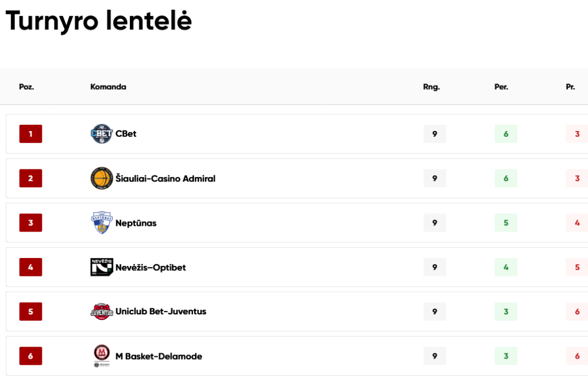The width and height of the screenshot is (588, 385).
Task: Click the M Basket-Delamode logo
Action: point(102,356)
